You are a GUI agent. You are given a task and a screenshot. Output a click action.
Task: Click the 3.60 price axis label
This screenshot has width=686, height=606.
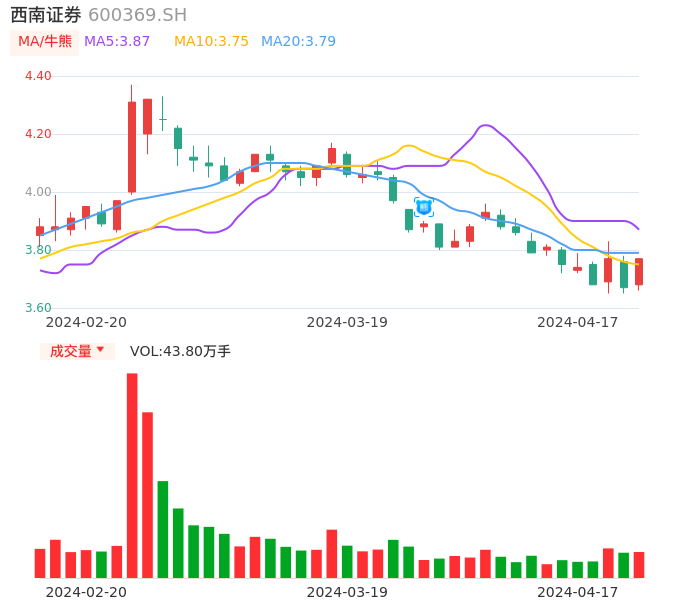[38, 308]
